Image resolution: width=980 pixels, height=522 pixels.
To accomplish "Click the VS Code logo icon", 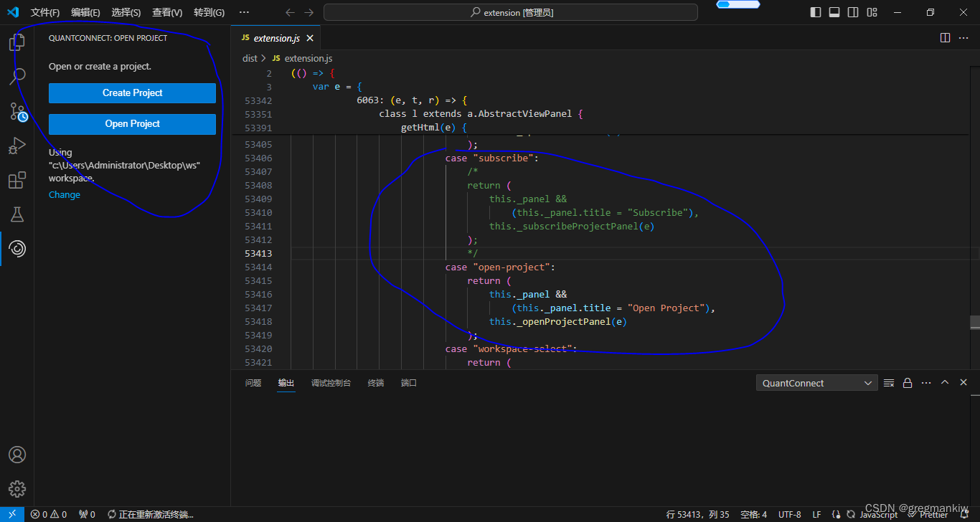I will [12, 12].
